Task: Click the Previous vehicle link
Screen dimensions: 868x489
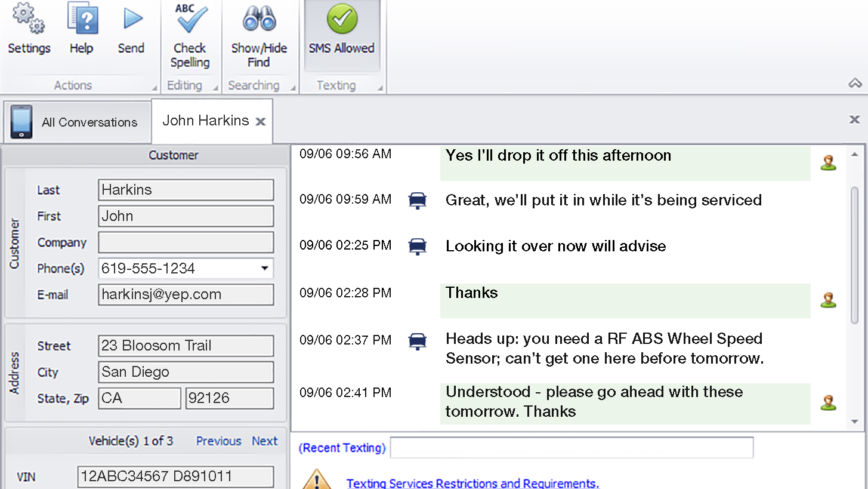Action: pos(218,441)
